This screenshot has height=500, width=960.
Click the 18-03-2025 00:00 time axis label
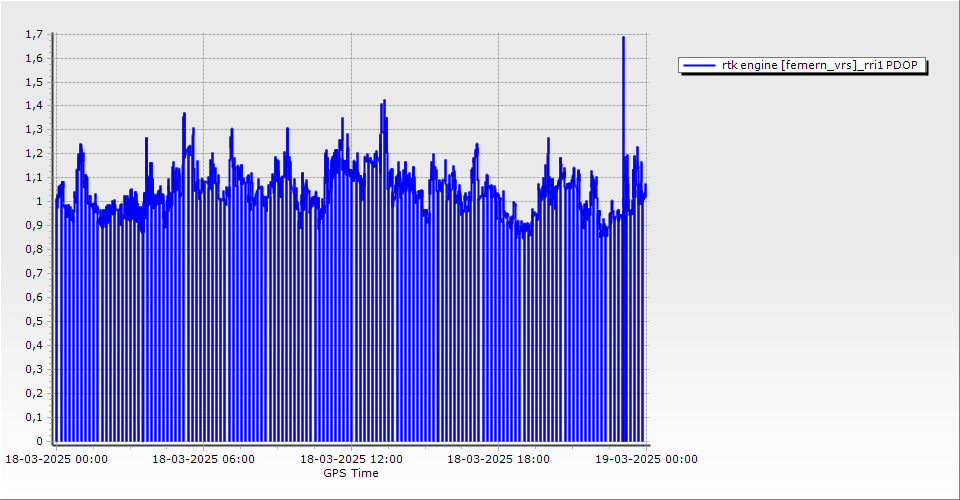(x=56, y=460)
